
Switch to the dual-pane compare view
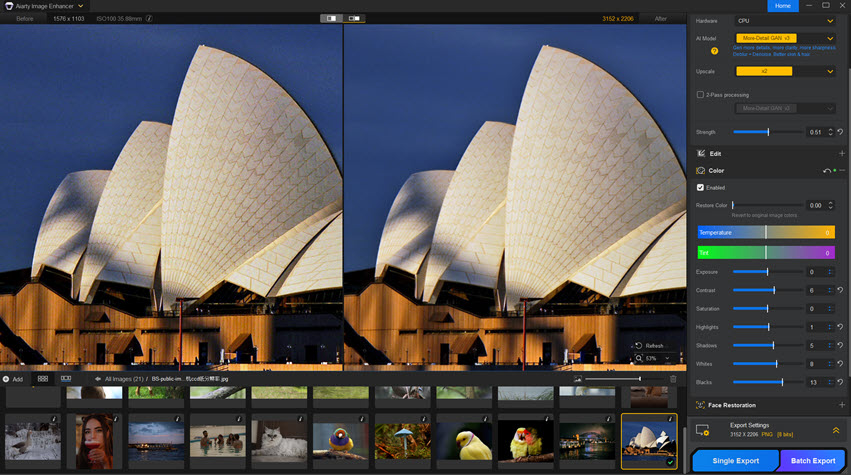354,18
